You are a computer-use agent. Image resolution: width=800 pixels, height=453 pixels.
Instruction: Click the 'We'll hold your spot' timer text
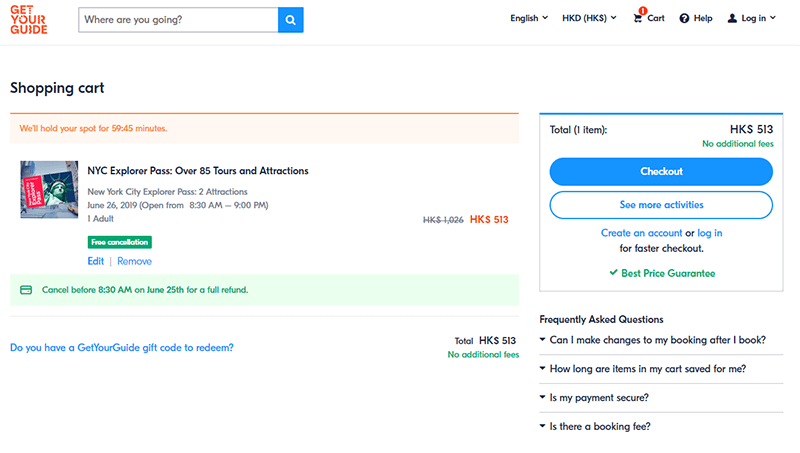click(x=93, y=129)
